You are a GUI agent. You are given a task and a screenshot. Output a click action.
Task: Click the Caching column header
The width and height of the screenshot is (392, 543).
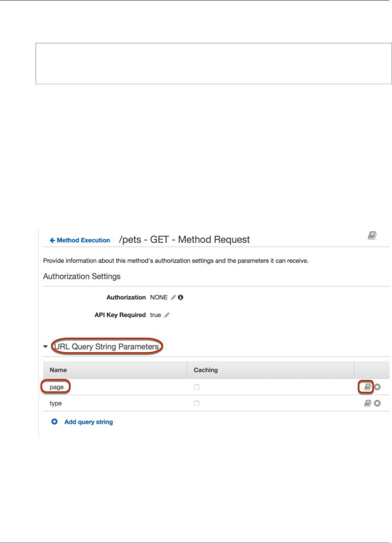pyautogui.click(x=206, y=370)
